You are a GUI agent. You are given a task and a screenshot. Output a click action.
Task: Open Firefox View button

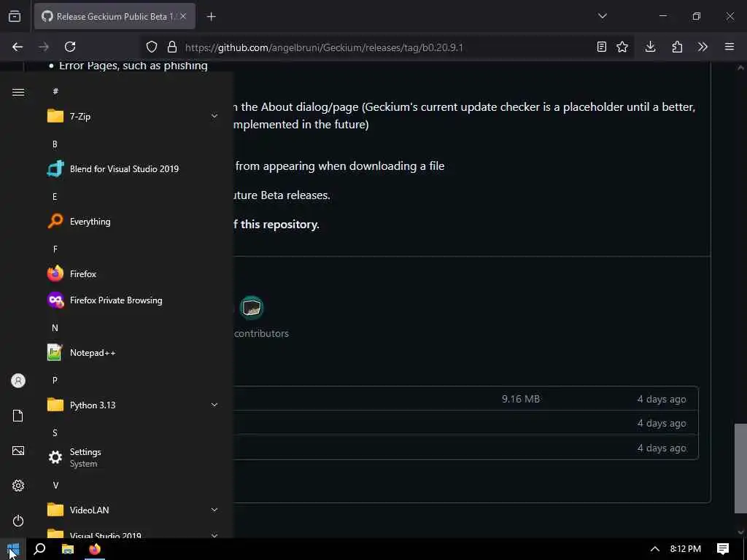[x=15, y=16]
